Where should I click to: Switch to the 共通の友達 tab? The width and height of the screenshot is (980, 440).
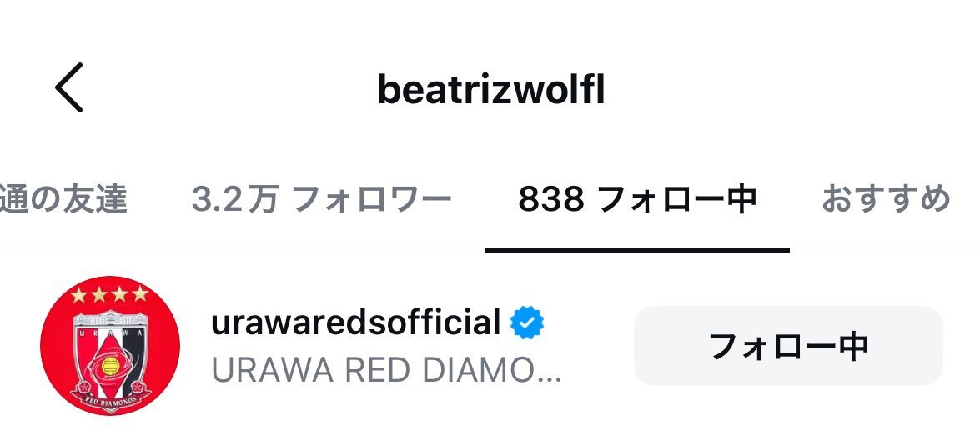coord(63,200)
